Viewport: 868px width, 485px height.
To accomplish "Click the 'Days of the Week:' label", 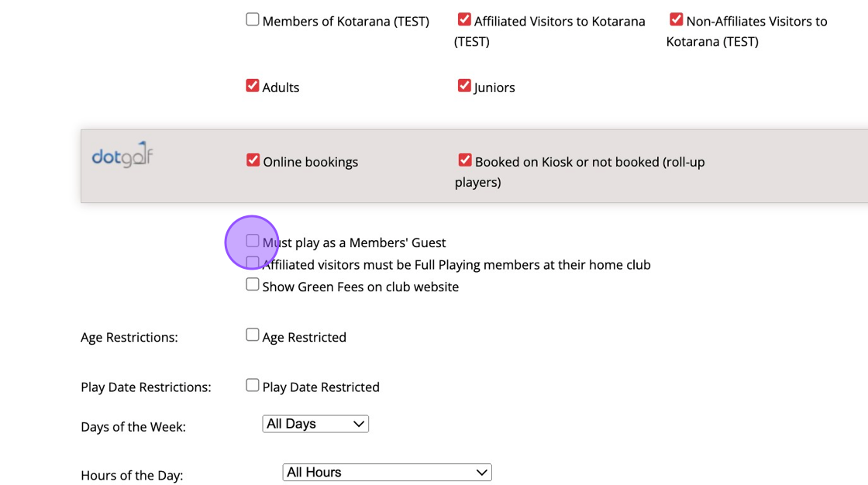I will 133,428.
